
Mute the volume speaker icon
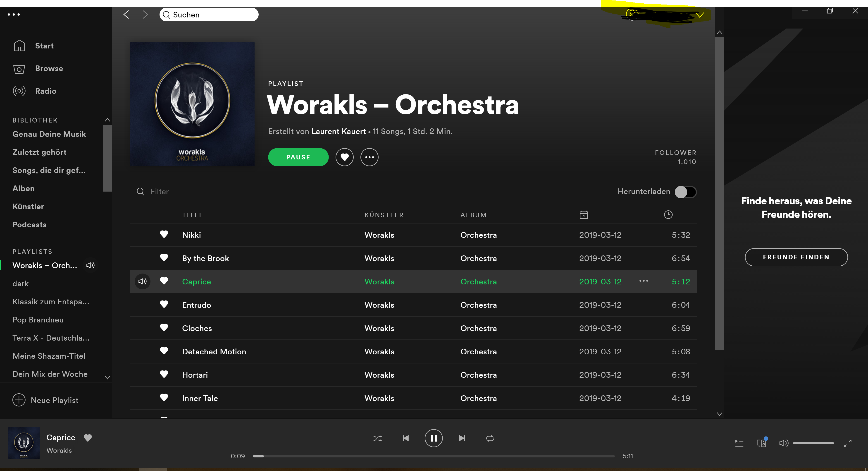[x=783, y=443]
